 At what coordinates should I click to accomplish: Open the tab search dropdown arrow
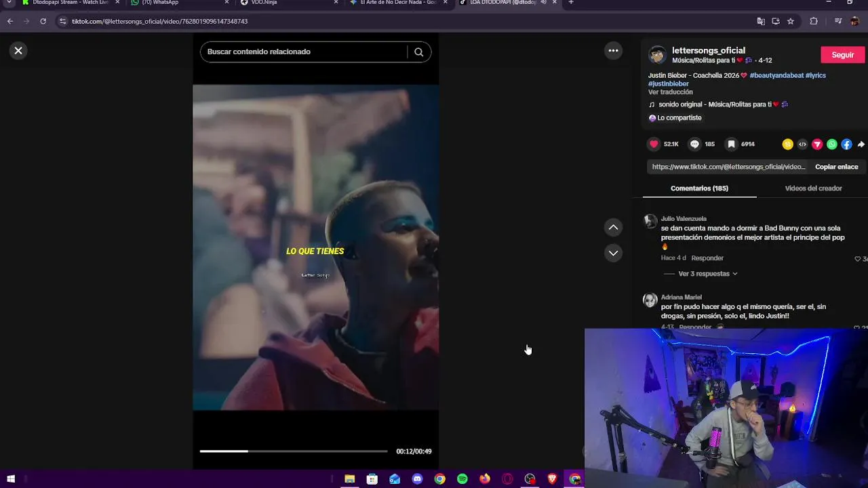[9, 3]
